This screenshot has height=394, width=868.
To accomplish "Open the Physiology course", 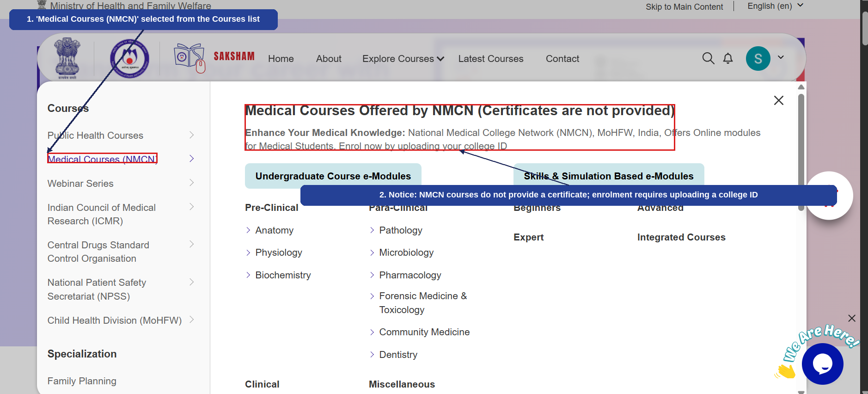I will 279,252.
